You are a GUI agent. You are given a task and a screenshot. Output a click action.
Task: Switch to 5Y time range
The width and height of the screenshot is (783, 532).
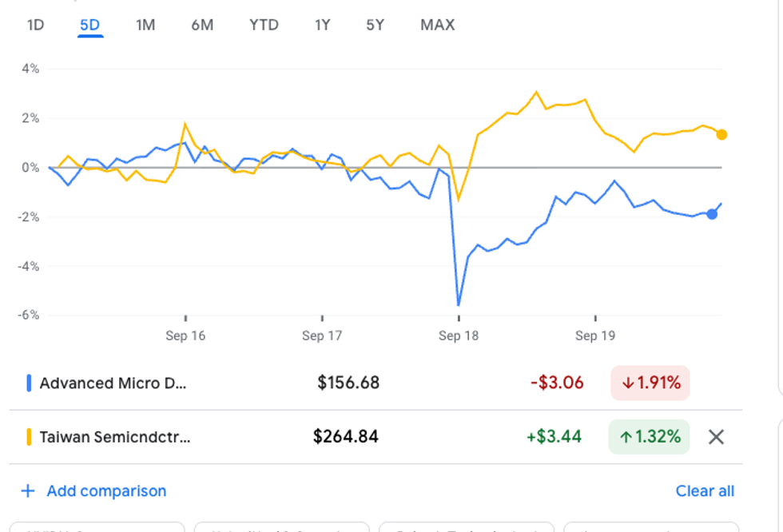(x=375, y=25)
